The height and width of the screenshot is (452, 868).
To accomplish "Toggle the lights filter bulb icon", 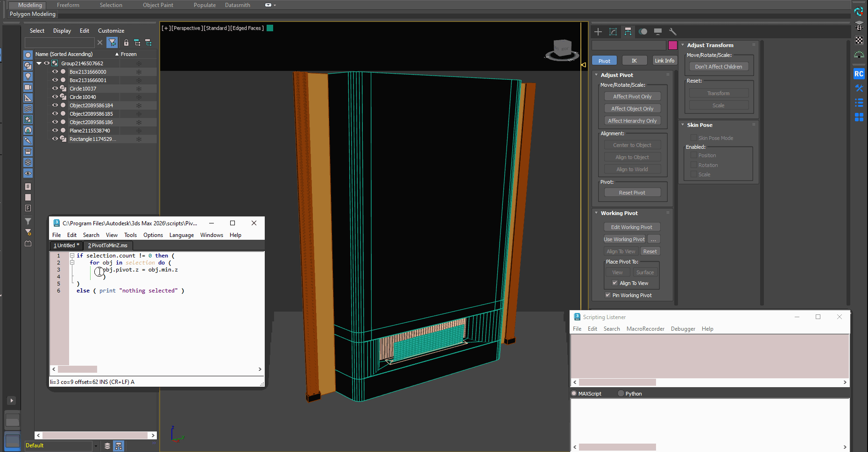I will [x=28, y=76].
